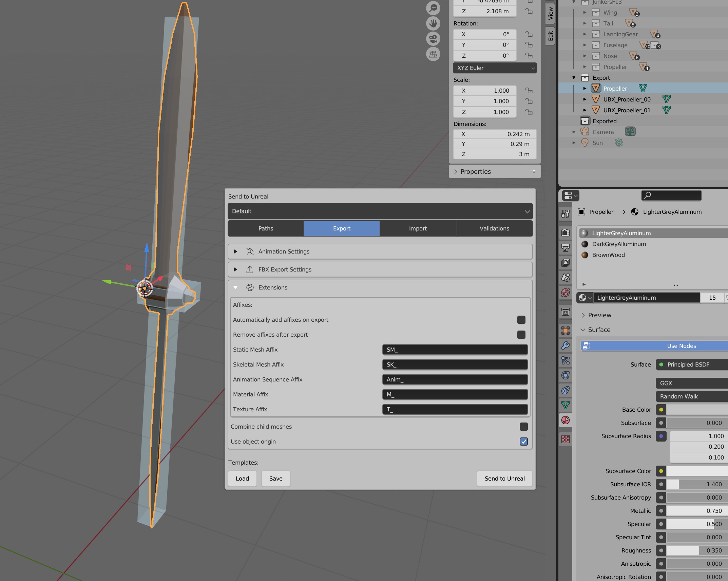Open the Modifier Properties wrench tab

[x=565, y=346]
